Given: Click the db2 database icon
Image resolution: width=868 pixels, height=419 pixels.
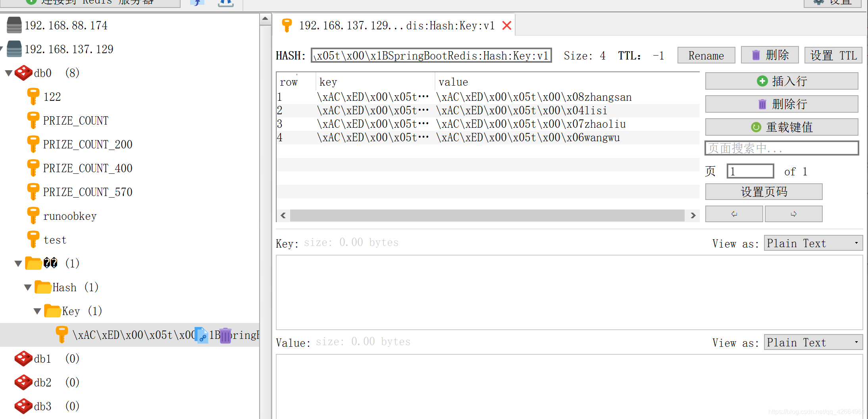Looking at the screenshot, I should point(23,382).
